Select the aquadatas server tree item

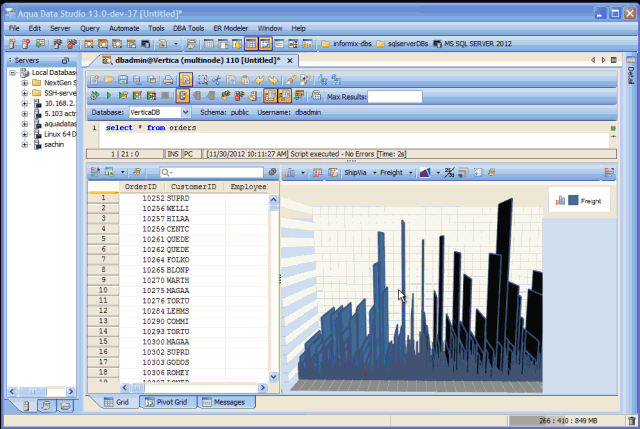click(55, 124)
